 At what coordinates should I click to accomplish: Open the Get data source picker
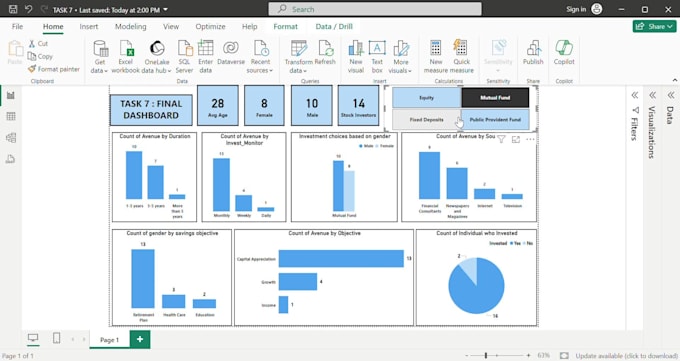100,57
